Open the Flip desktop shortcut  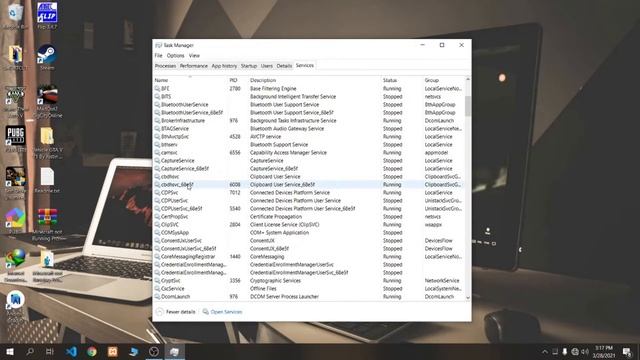pos(47,16)
